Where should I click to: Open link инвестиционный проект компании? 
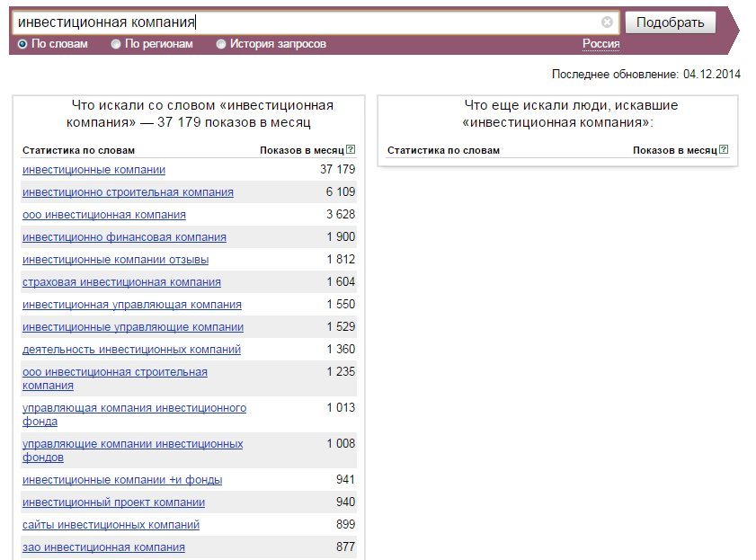coord(114,502)
